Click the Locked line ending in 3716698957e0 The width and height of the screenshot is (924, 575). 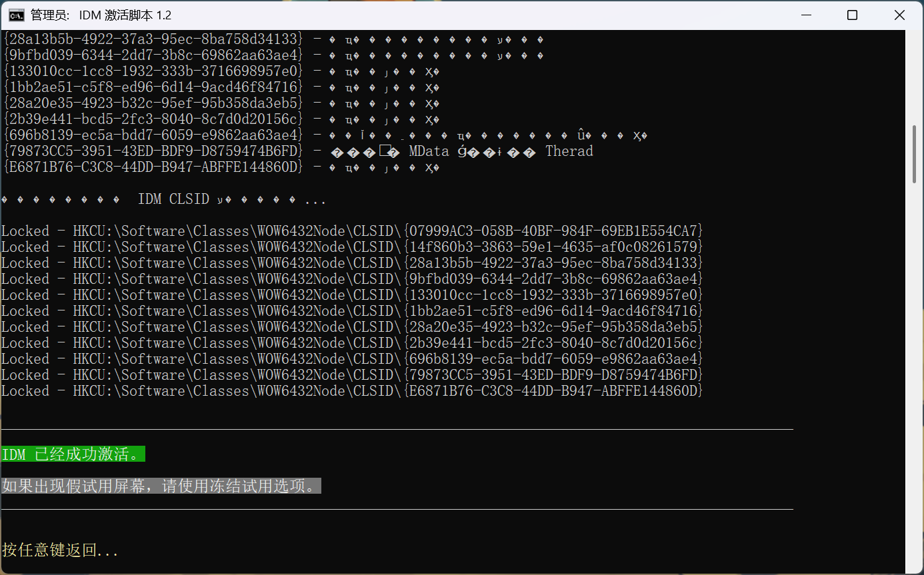352,295
